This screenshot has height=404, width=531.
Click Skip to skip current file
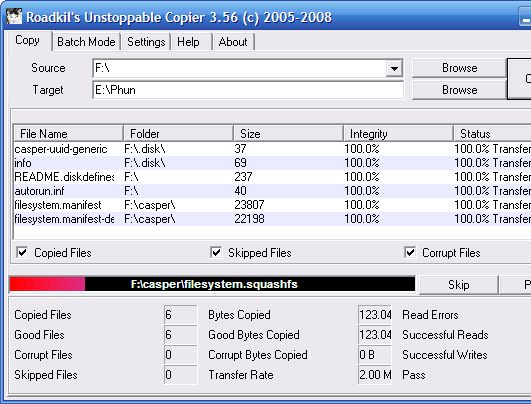click(459, 284)
